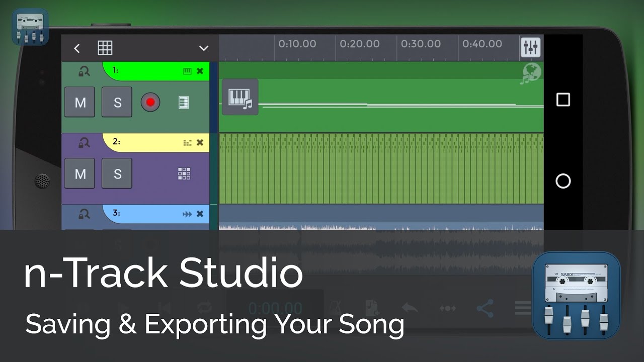The image size is (644, 362).
Task: Click track 1 keyboard instrument icon
Action: pos(187,71)
